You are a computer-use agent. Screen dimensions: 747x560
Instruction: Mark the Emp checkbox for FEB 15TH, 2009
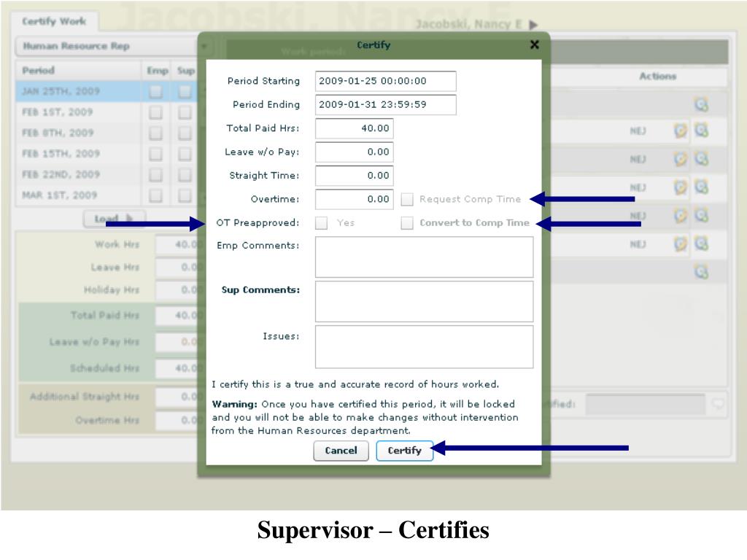155,153
